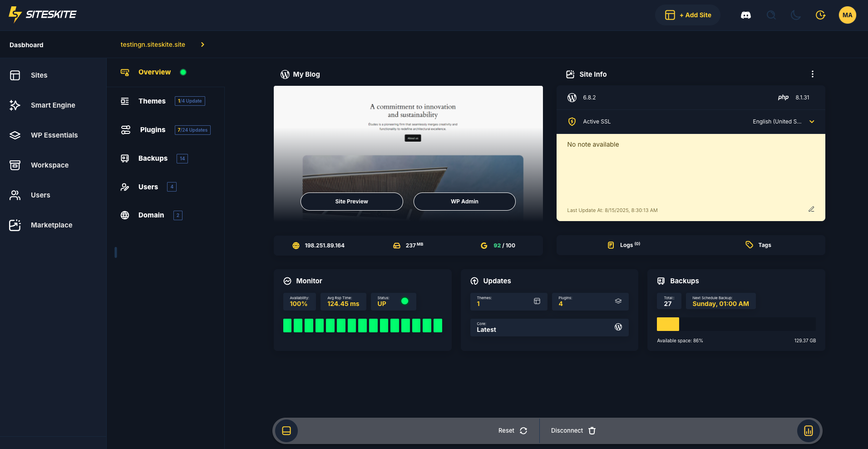Click the Site Info panel icon

point(570,74)
